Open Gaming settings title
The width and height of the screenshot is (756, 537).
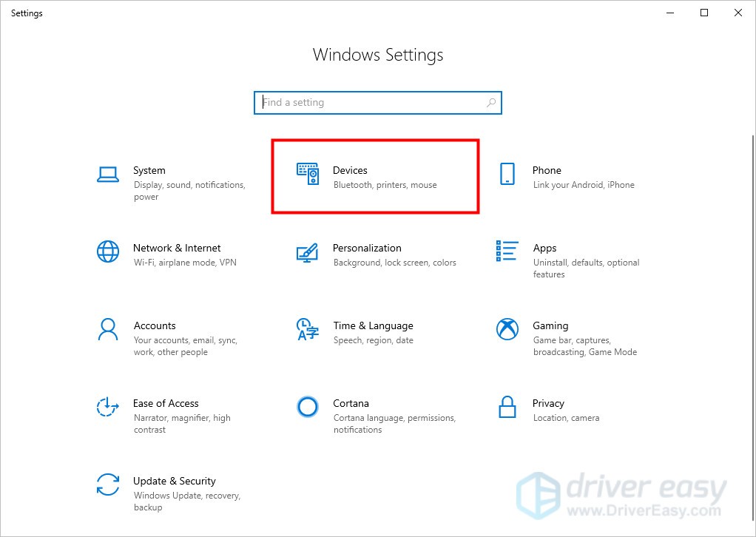click(550, 326)
